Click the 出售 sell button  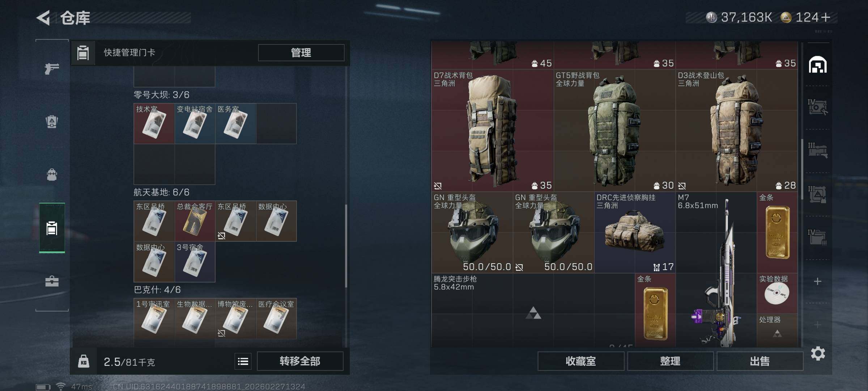(x=759, y=361)
